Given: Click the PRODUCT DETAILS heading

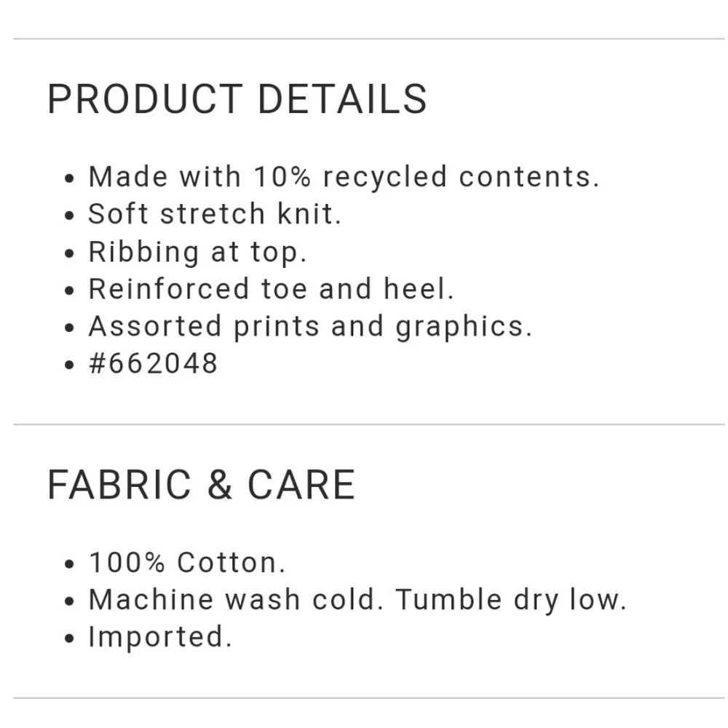Looking at the screenshot, I should pyautogui.click(x=237, y=98).
